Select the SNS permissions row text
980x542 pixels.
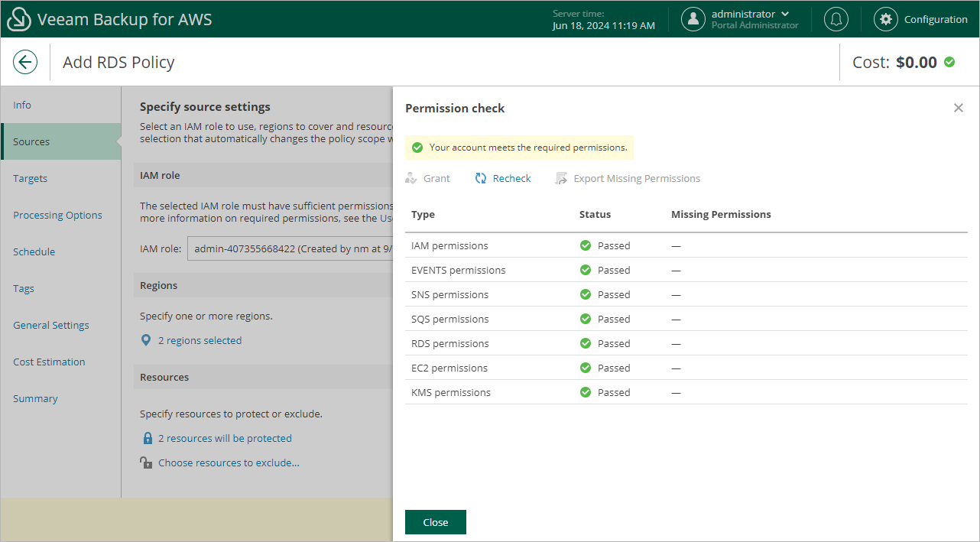(x=449, y=294)
